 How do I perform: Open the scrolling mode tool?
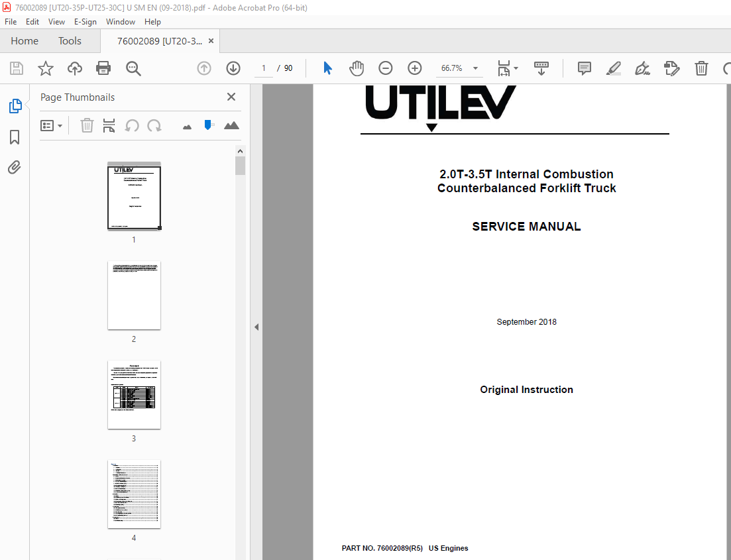(x=541, y=68)
